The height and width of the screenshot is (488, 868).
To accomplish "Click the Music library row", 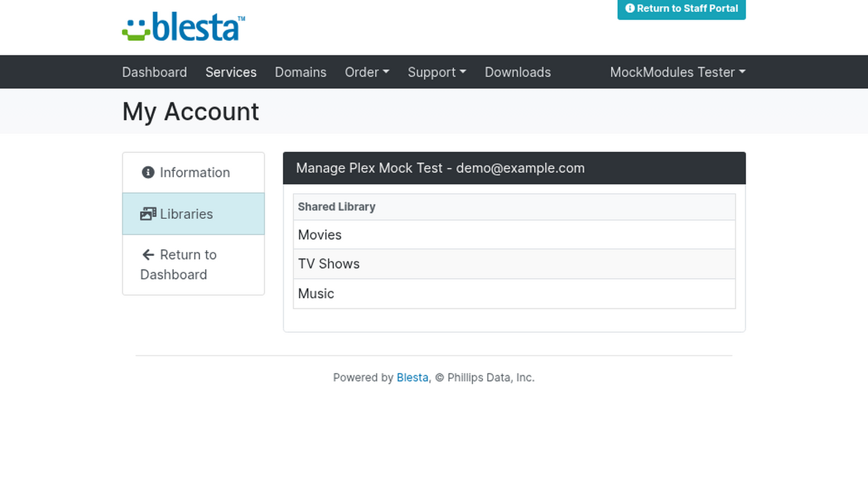I will click(514, 294).
